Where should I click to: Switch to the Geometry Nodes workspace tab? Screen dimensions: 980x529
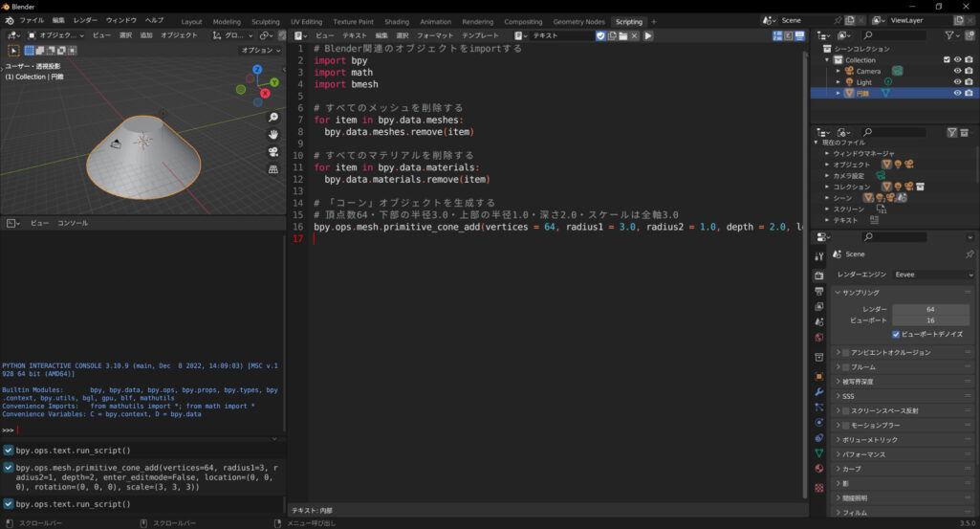coord(578,22)
